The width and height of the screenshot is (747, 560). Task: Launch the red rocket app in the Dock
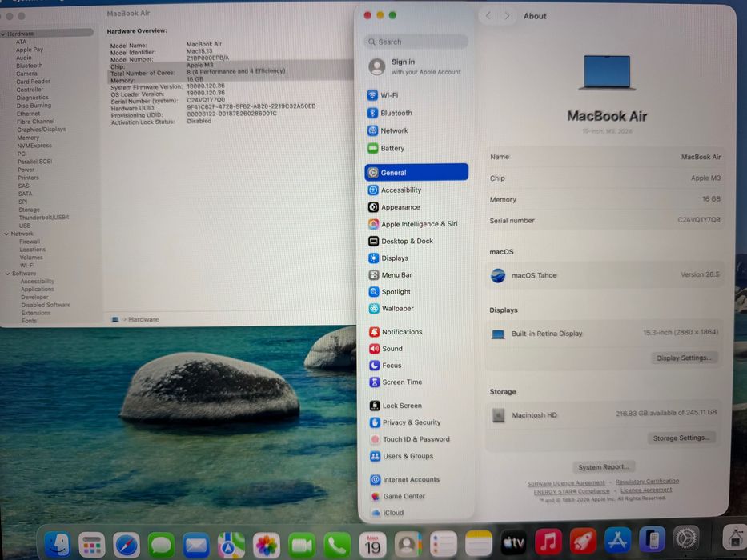tap(583, 542)
